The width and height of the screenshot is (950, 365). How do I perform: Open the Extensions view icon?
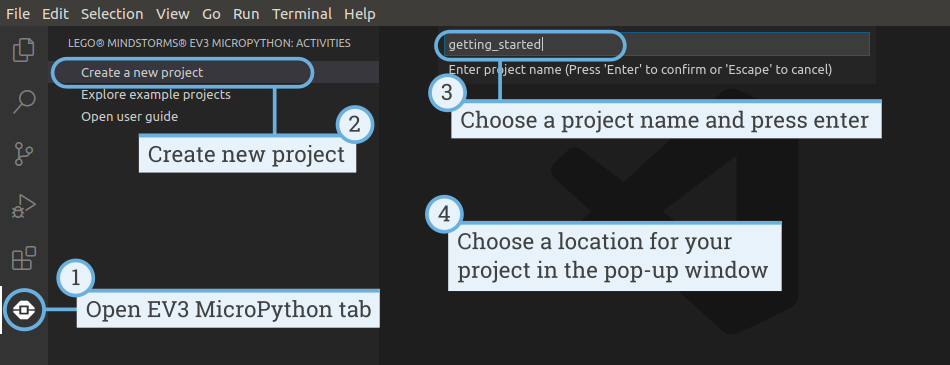24,258
